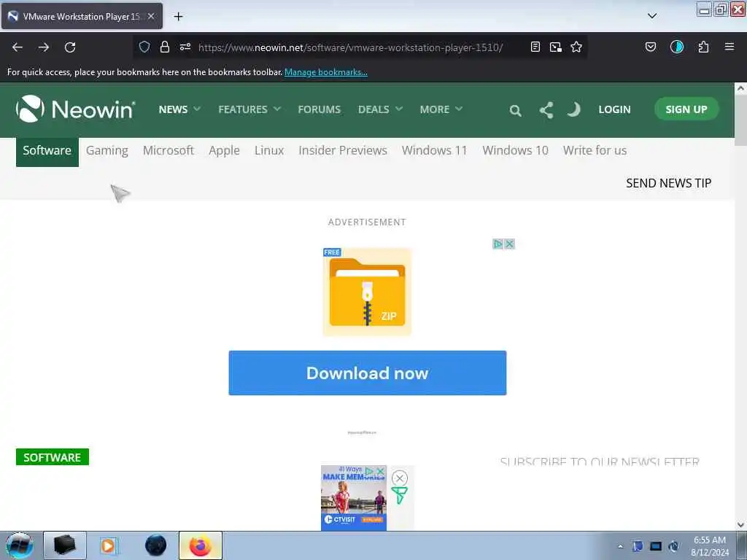Screen dimensions: 747x560
Task: Open site permissions icon in address bar
Action: pyautogui.click(x=185, y=47)
